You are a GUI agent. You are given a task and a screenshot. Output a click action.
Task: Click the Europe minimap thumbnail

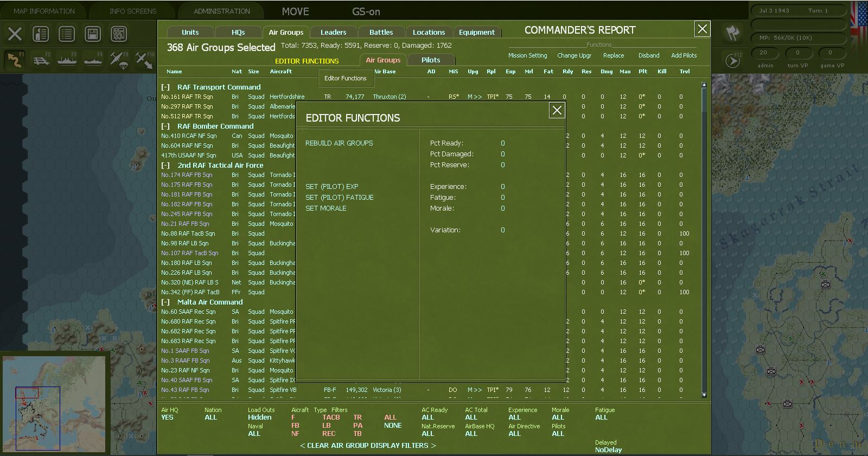tap(54, 403)
